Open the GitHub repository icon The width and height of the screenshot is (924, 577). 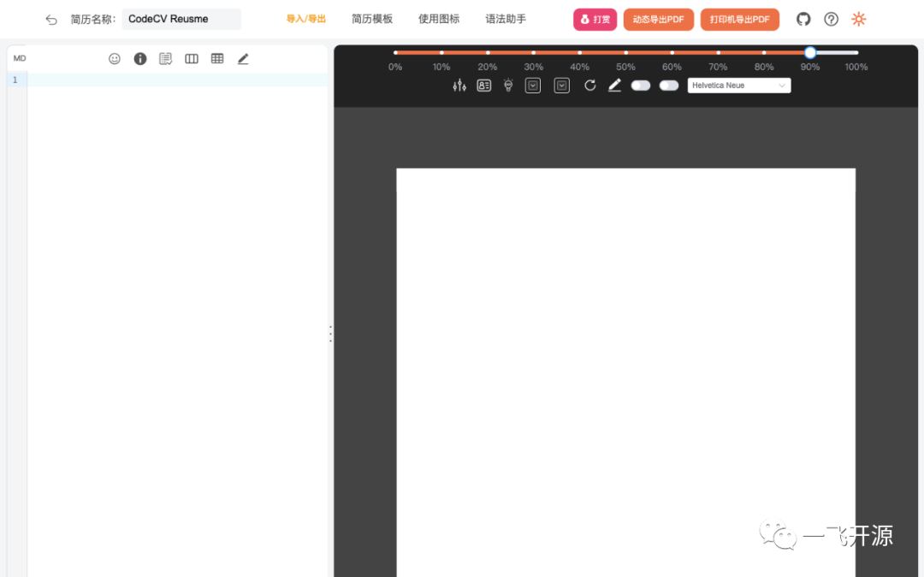tap(803, 20)
